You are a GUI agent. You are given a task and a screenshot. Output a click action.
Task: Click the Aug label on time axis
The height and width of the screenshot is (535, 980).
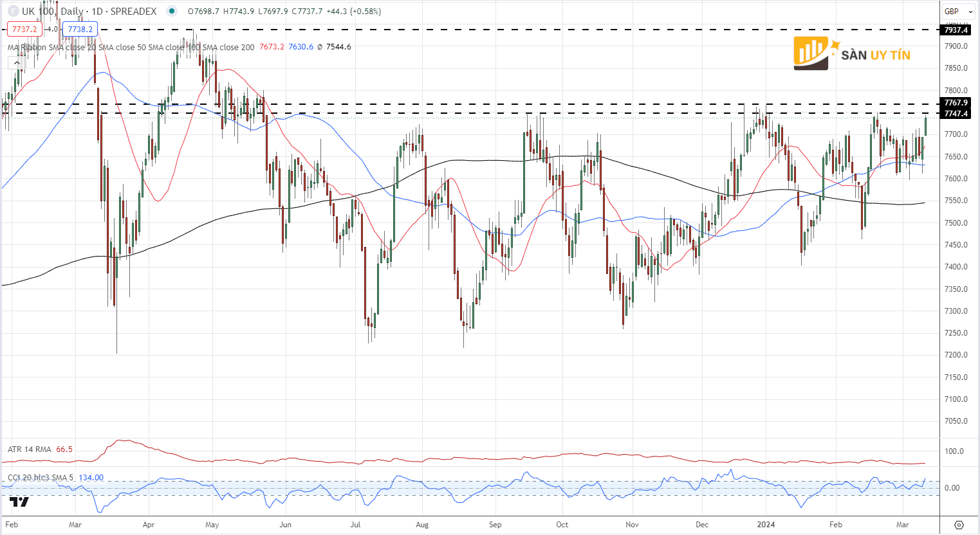422,525
